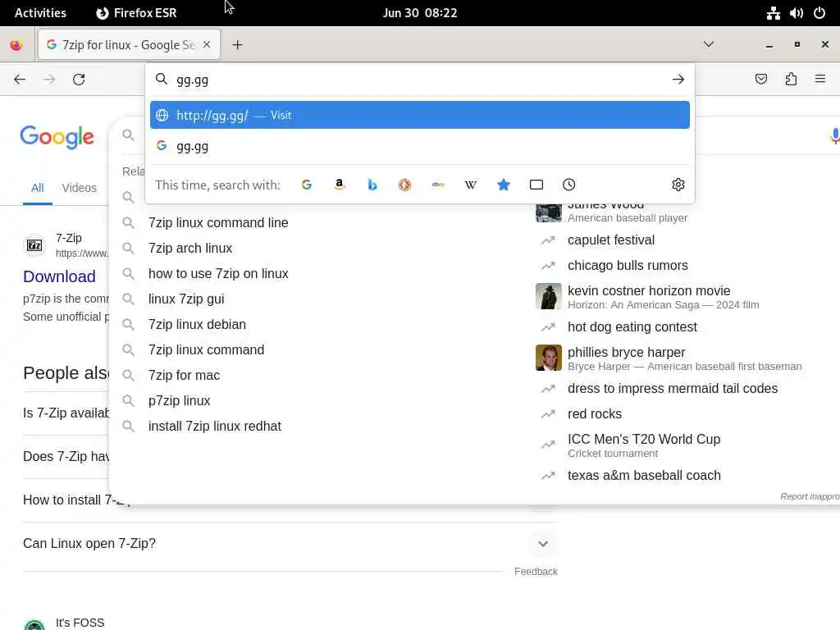Open the network status tray icon
Image resolution: width=840 pixels, height=630 pixels.
click(773, 13)
